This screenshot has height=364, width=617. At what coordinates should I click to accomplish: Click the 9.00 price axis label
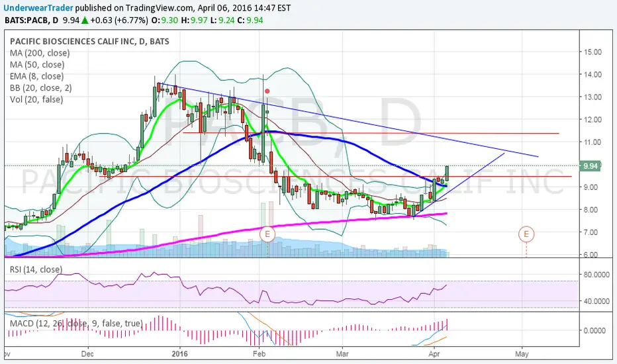pos(591,187)
